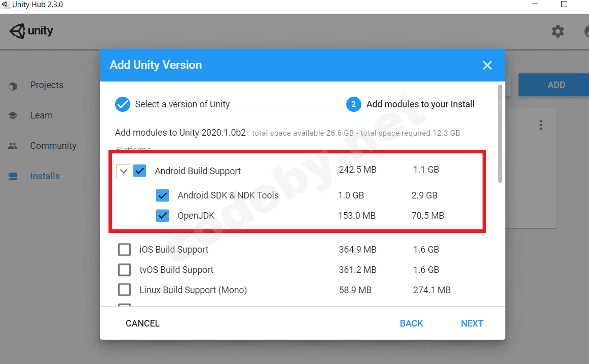The width and height of the screenshot is (589, 364).
Task: Close the Add Unity Version dialog
Action: (x=487, y=65)
